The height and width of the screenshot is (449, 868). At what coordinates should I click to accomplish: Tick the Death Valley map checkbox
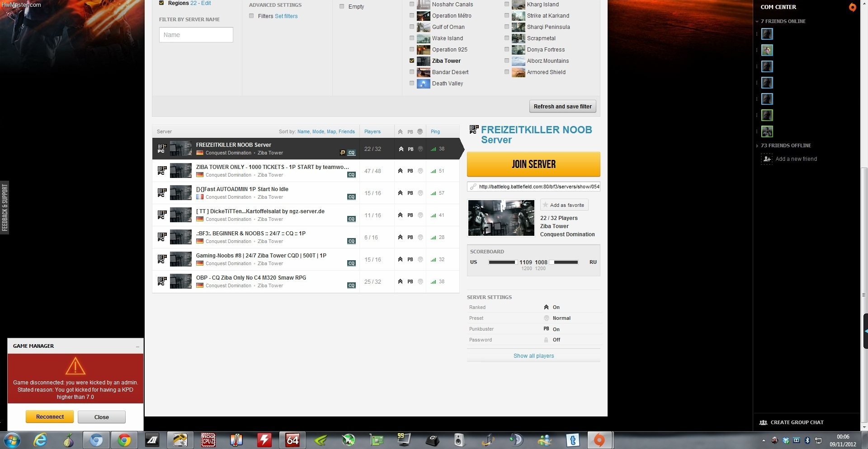(x=412, y=83)
